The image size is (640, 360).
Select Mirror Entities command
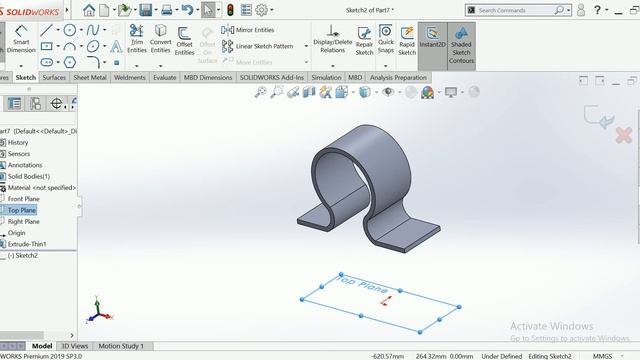point(248,30)
